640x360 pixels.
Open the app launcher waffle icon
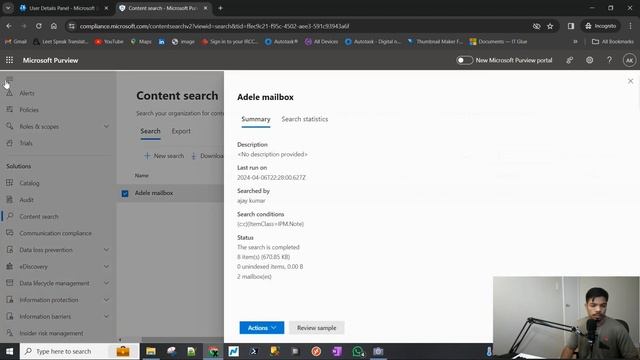pyautogui.click(x=9, y=60)
